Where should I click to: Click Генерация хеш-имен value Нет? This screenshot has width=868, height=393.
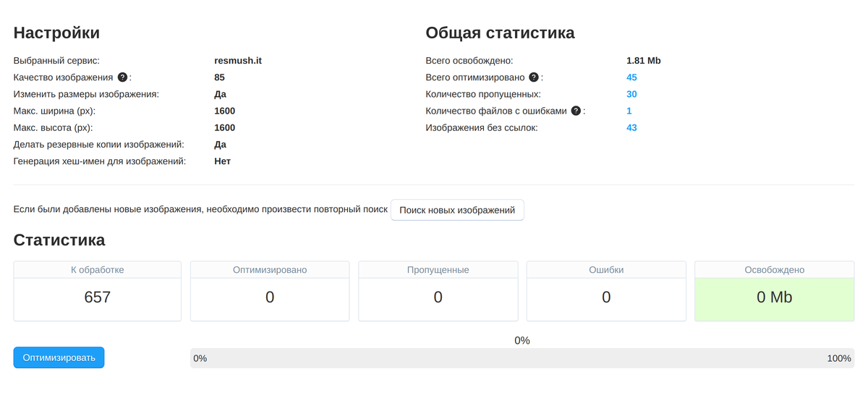tap(223, 161)
